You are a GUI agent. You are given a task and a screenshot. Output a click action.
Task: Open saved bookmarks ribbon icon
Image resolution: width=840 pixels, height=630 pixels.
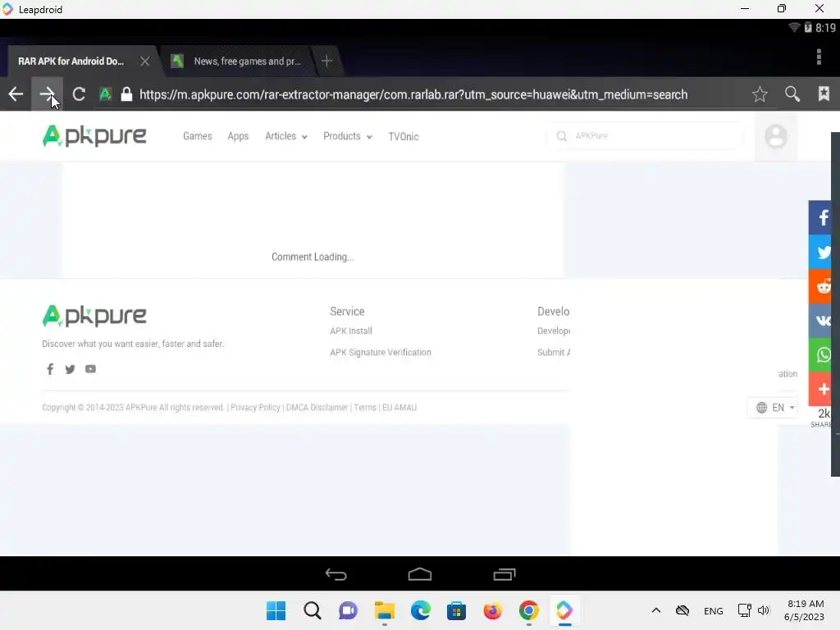(x=824, y=94)
